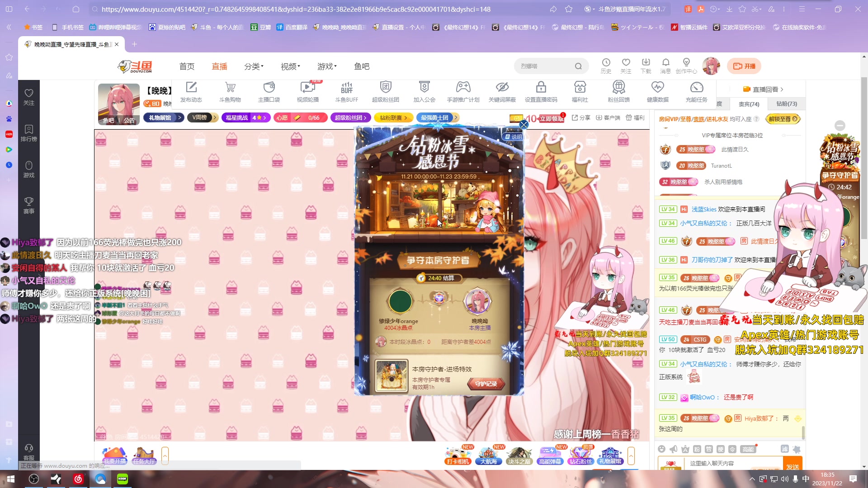This screenshot has height=488, width=868.
Task: Toggle 粉 fan badge chat option
Action: 697,449
